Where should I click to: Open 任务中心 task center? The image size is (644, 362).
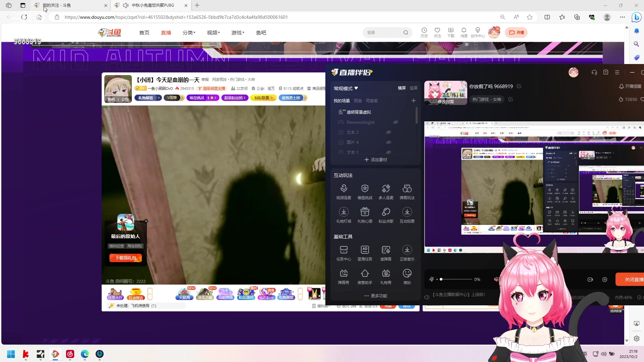(343, 253)
